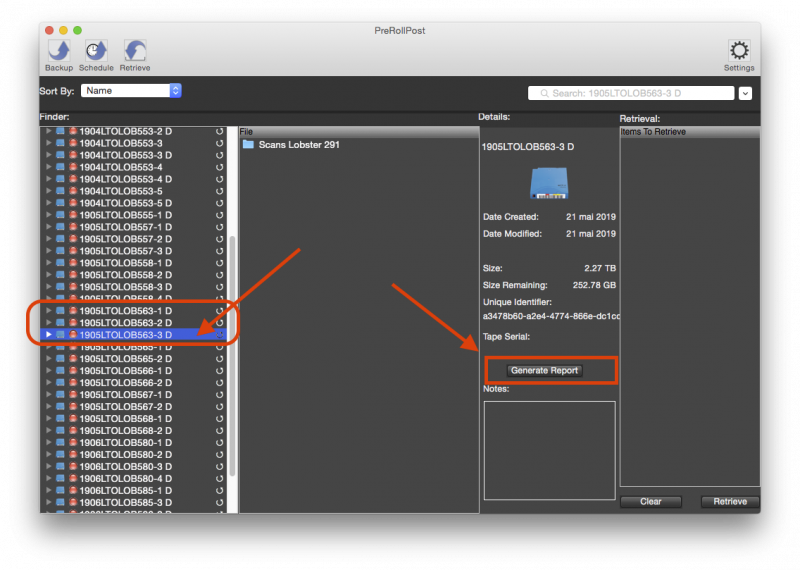Open the Sort By Name dropdown

click(131, 90)
